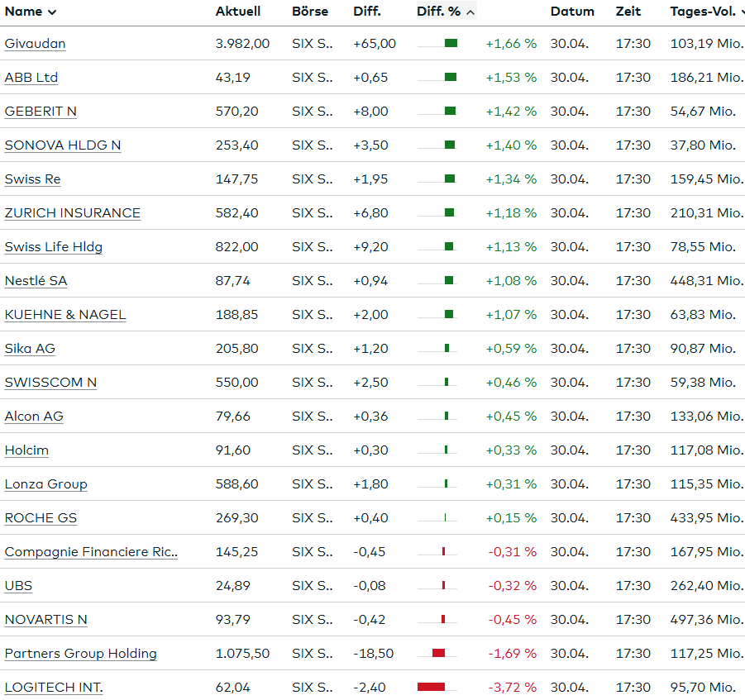Select Zurich Insurance volume 210,31 Mio.
The width and height of the screenshot is (745, 700).
[x=706, y=212]
